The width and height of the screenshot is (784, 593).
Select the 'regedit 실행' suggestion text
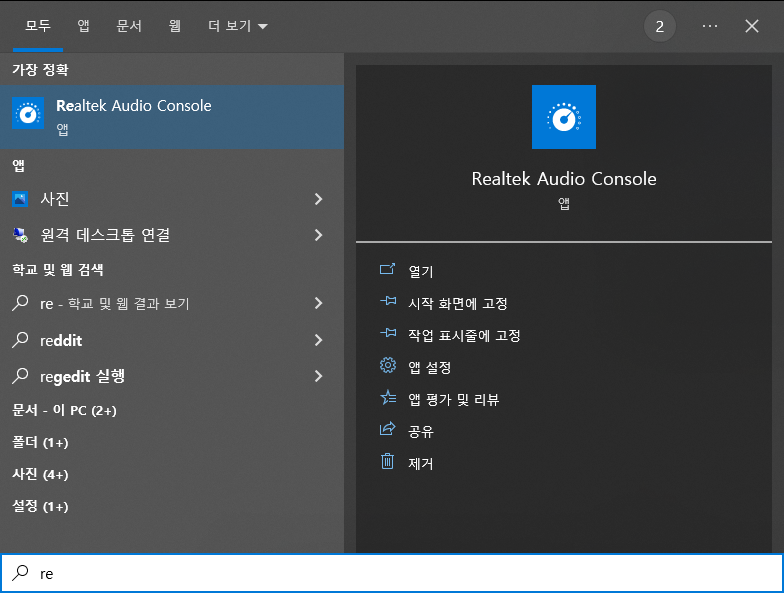(x=82, y=376)
